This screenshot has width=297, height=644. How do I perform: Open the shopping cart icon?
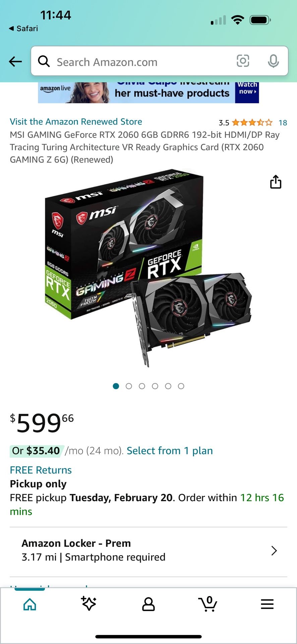tap(207, 604)
